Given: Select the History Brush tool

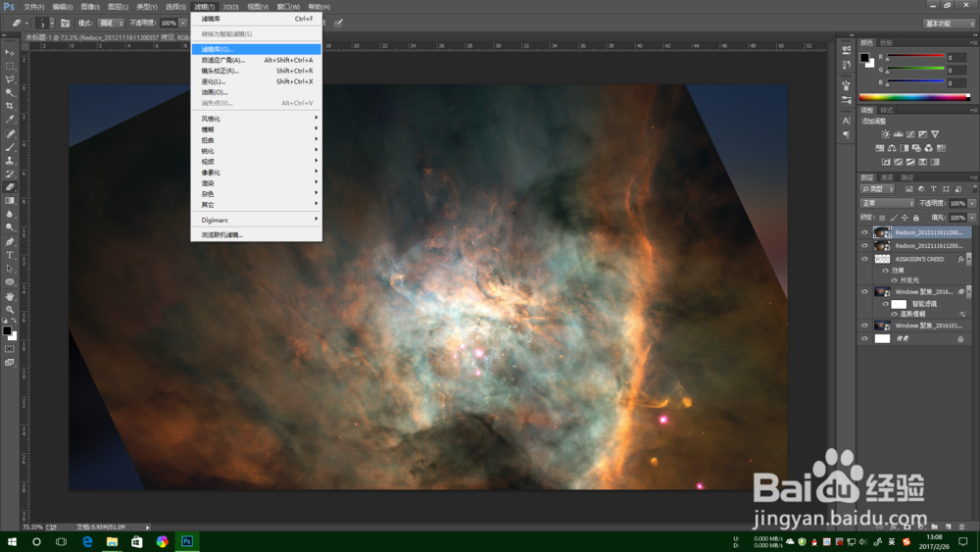Looking at the screenshot, I should [x=10, y=175].
